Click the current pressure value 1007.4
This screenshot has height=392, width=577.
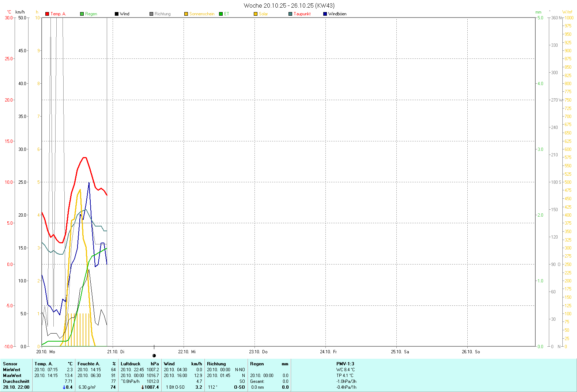pos(151,387)
